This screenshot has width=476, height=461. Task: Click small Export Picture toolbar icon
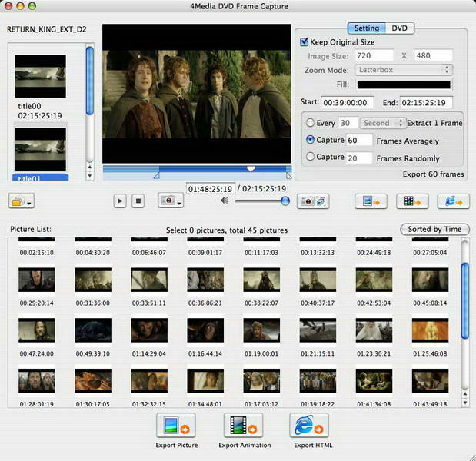click(x=370, y=201)
